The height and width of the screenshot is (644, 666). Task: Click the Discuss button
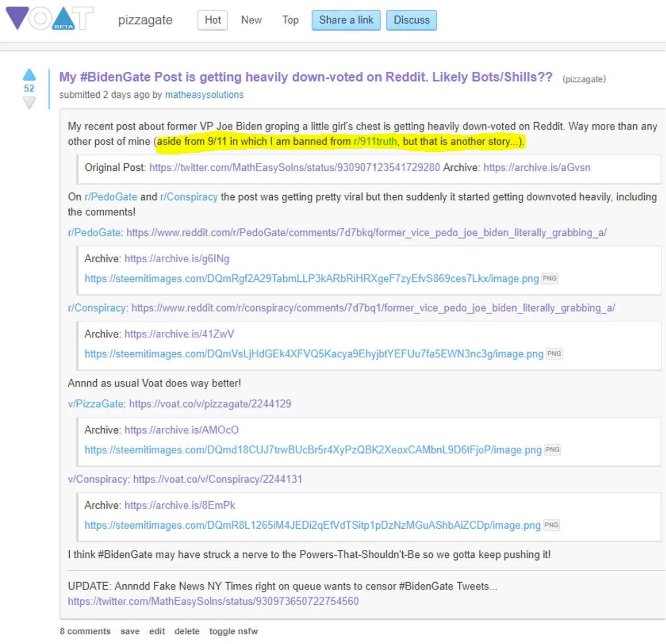click(412, 20)
